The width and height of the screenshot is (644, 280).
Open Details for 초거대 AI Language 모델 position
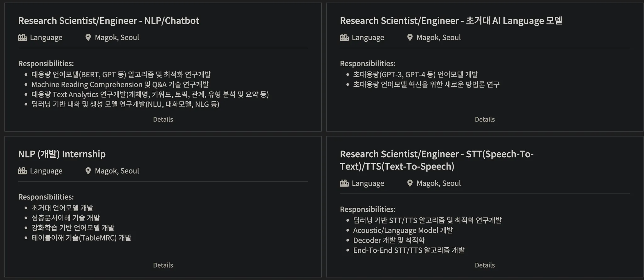[485, 119]
